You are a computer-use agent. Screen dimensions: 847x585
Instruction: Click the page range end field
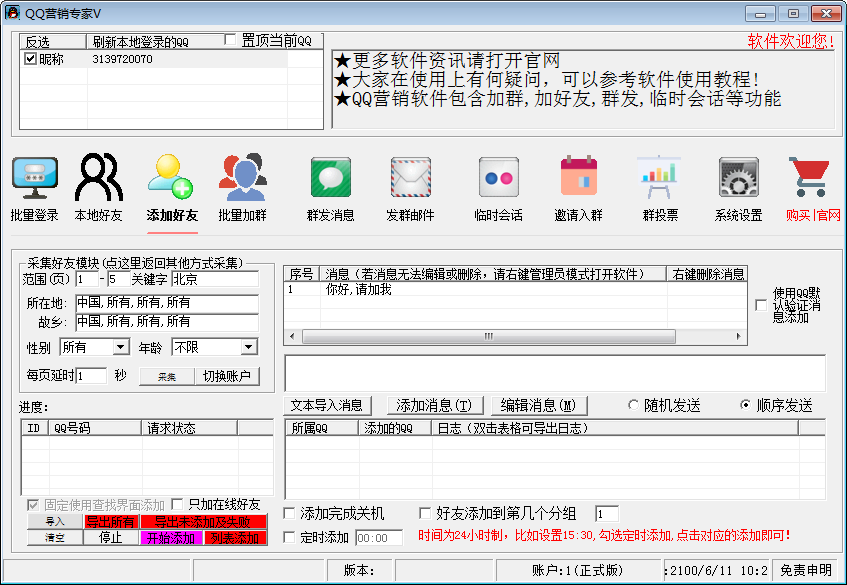[x=118, y=279]
